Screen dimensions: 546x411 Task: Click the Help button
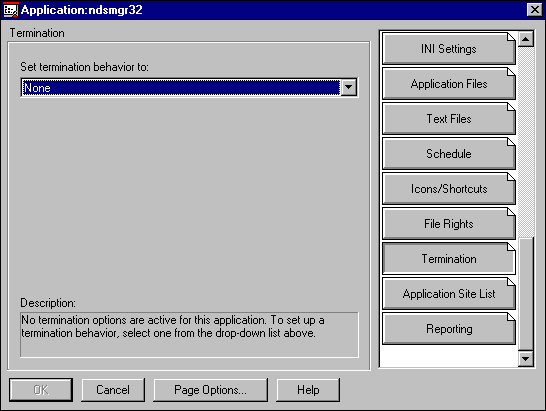(x=308, y=390)
